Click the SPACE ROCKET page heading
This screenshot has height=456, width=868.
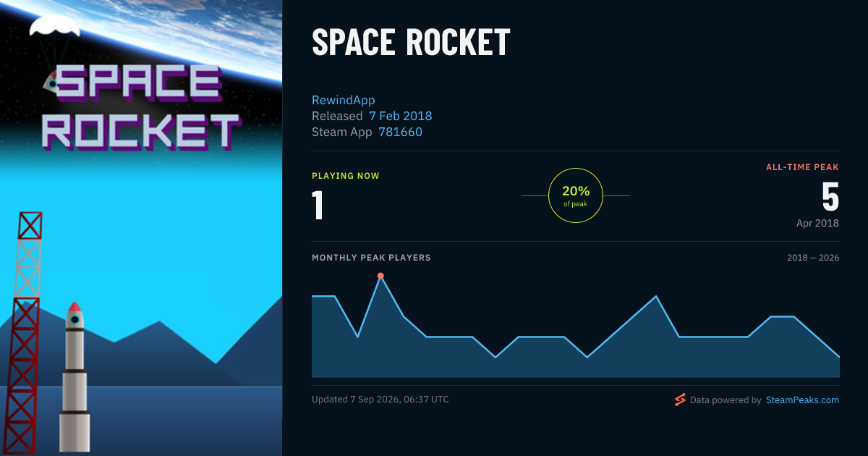[411, 43]
